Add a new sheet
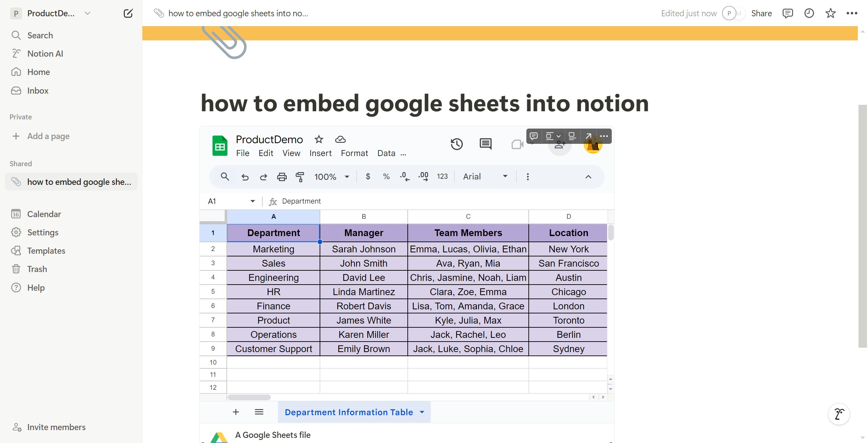 (x=236, y=412)
